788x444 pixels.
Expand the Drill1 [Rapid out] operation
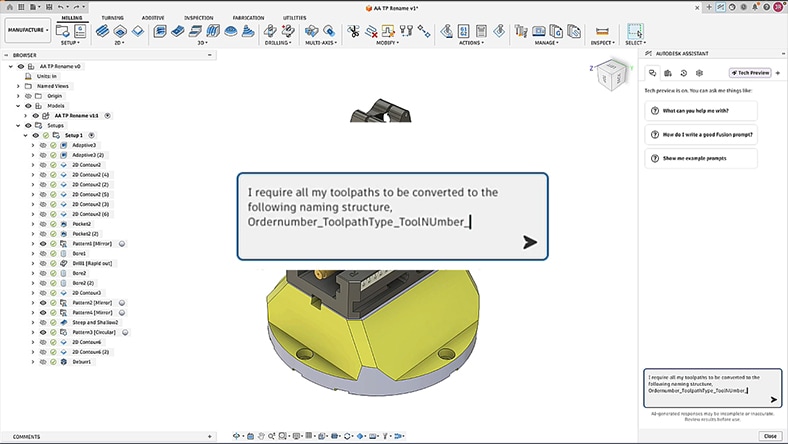[33, 263]
